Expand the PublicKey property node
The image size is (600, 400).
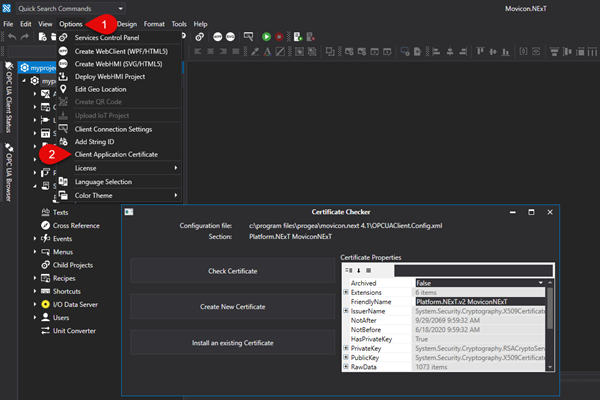pos(345,358)
